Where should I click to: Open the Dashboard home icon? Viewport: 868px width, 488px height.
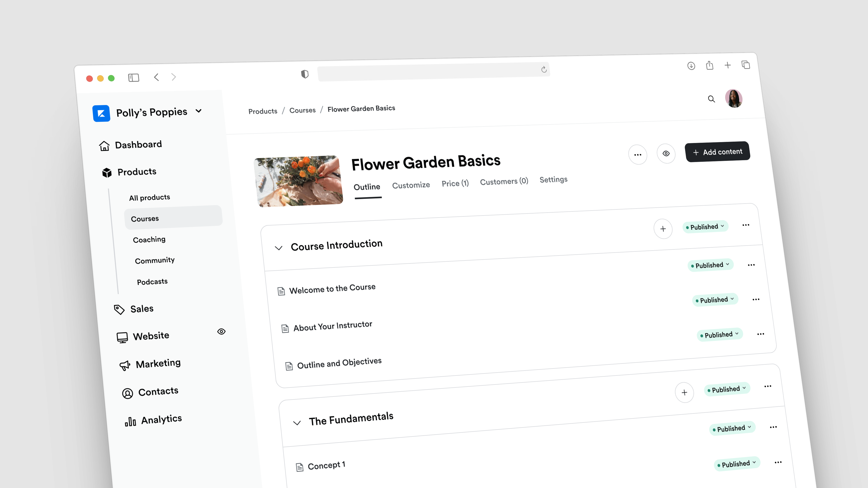[x=104, y=146]
